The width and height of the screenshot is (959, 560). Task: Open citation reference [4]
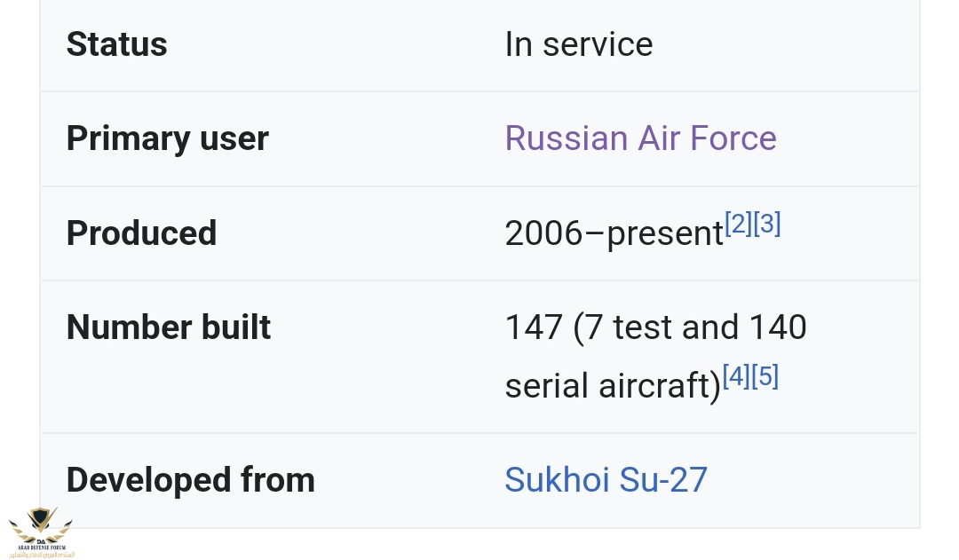(736, 376)
